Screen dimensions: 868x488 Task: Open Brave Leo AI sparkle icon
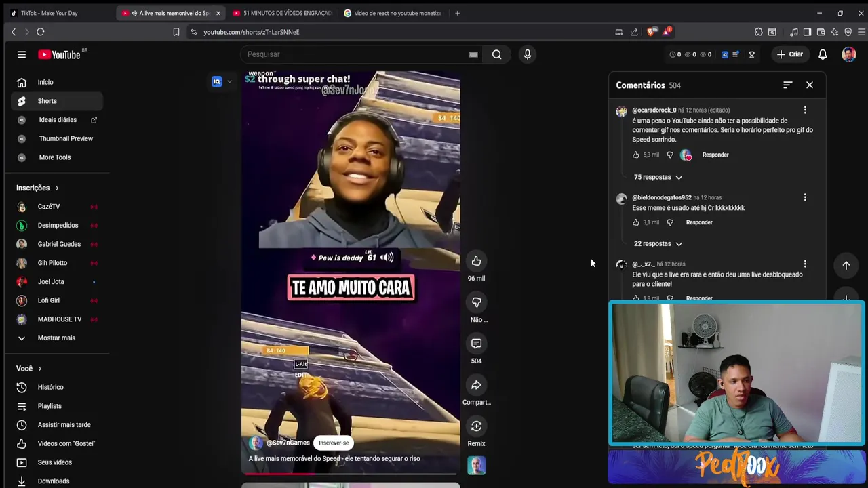pyautogui.click(x=834, y=32)
